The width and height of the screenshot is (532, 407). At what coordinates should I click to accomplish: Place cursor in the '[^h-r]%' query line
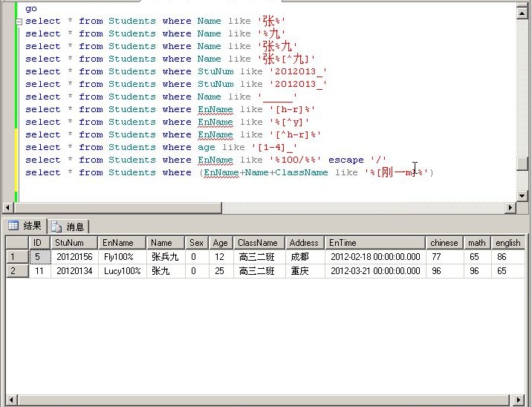click(x=173, y=134)
